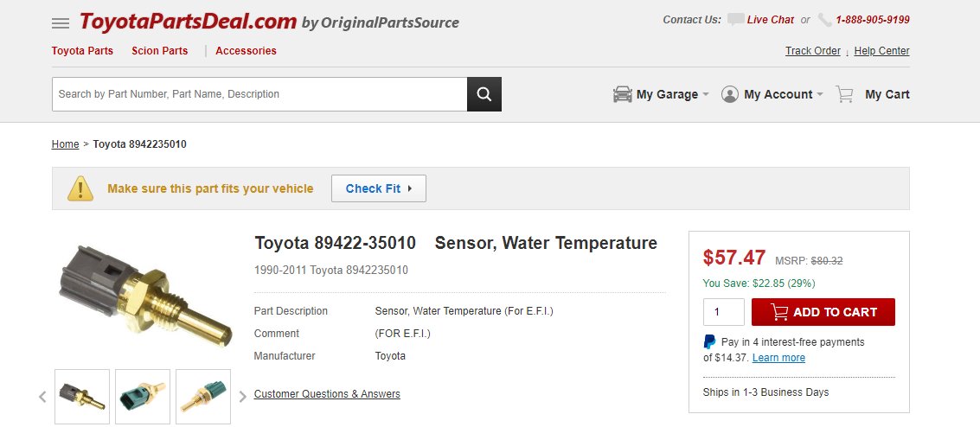Image resolution: width=980 pixels, height=427 pixels.
Task: Select second green connector thumbnail
Action: (143, 397)
